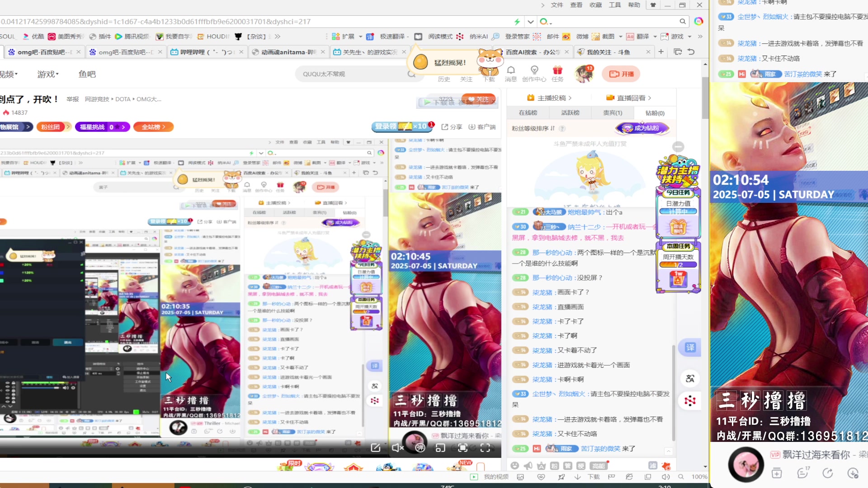The image size is (868, 488).
Task: Toggle 粉丝等级排序 sort arrows
Action: [552, 128]
